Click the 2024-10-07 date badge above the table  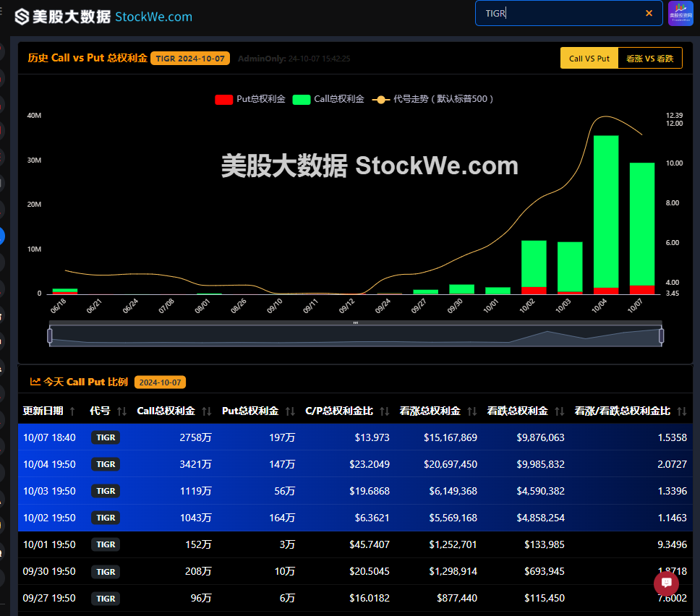[161, 382]
